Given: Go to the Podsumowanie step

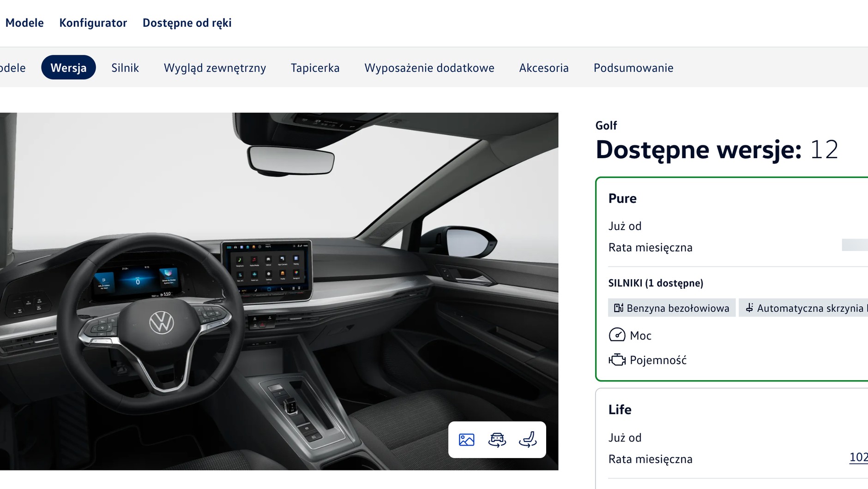Looking at the screenshot, I should 633,68.
